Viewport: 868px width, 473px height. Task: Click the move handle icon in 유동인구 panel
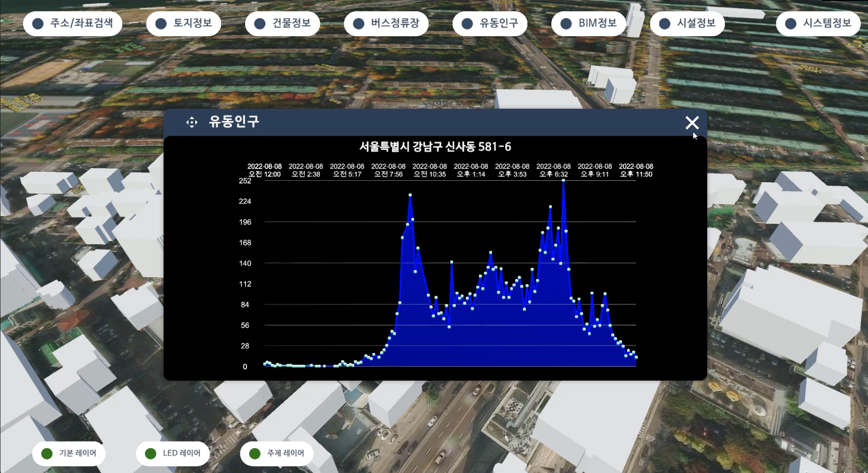191,122
